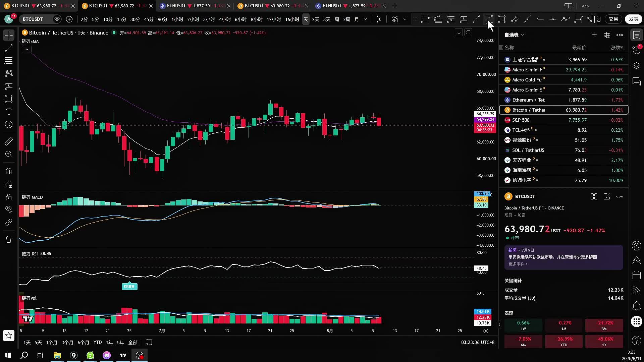Screen dimensions: 644x362
Task: Open the calendar panel icon
Action: pos(636,275)
